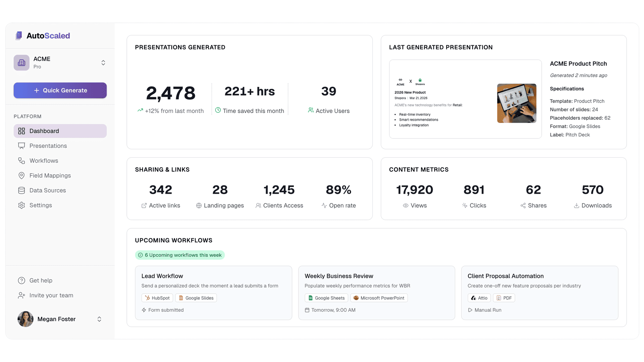Go to Field Mappings in sidebar
The height and width of the screenshot is (362, 644).
(x=50, y=176)
